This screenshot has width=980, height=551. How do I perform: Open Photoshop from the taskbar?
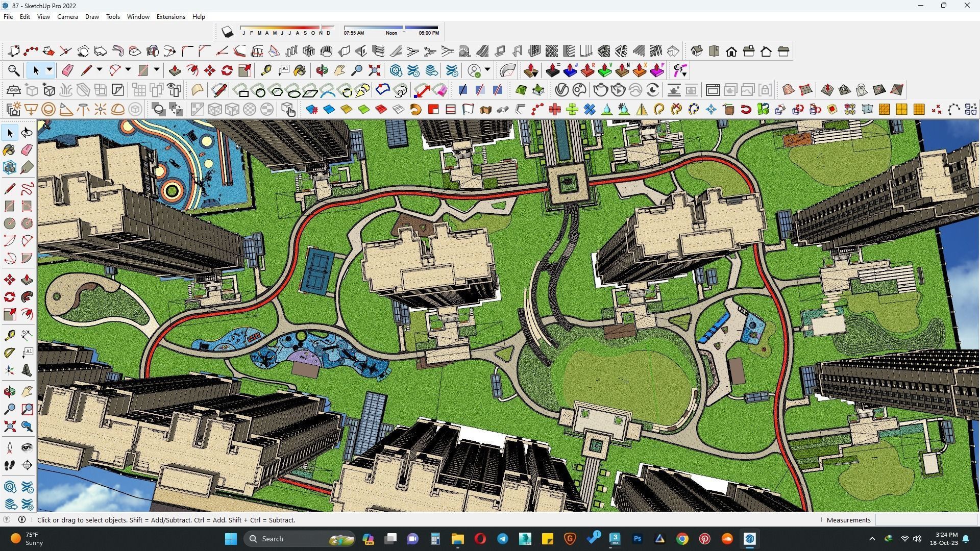tap(638, 539)
